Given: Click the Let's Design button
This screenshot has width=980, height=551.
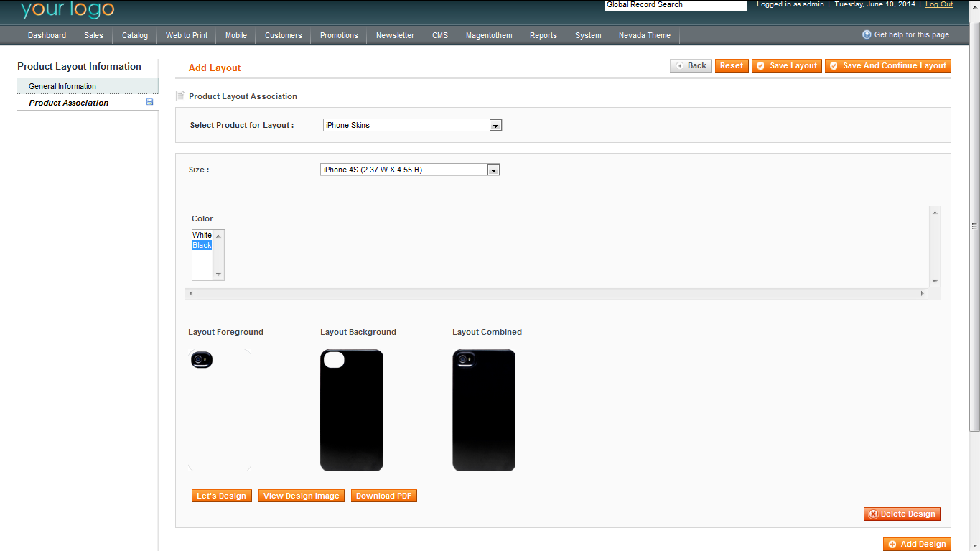Looking at the screenshot, I should [x=222, y=496].
